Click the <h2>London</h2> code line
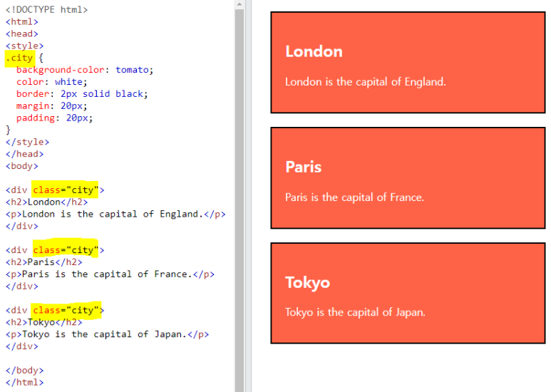 click(x=46, y=202)
